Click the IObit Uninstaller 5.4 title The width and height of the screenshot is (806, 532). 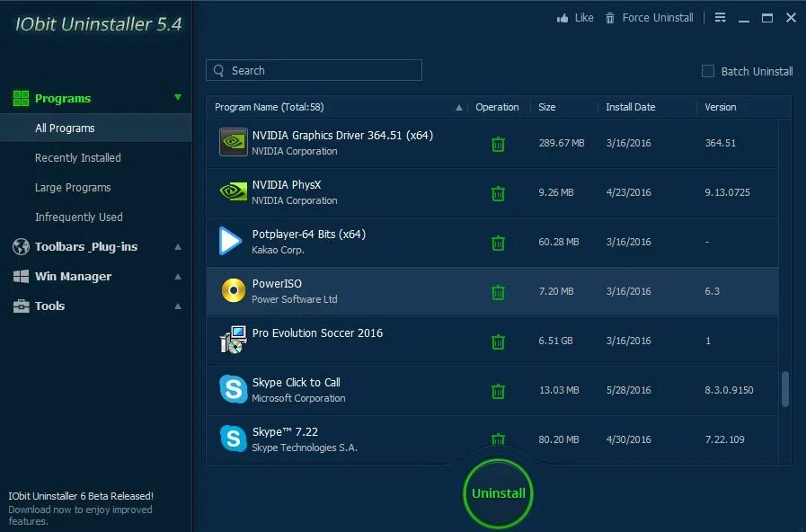(98, 24)
